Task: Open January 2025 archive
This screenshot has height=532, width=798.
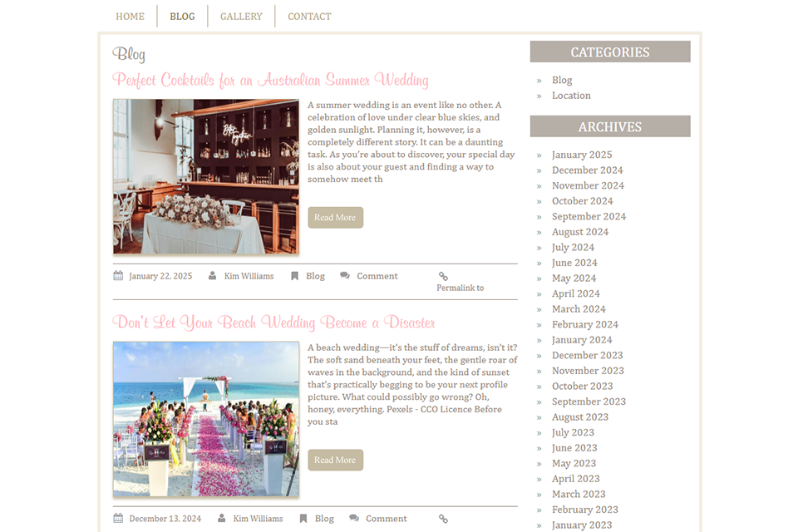Action: [582, 155]
